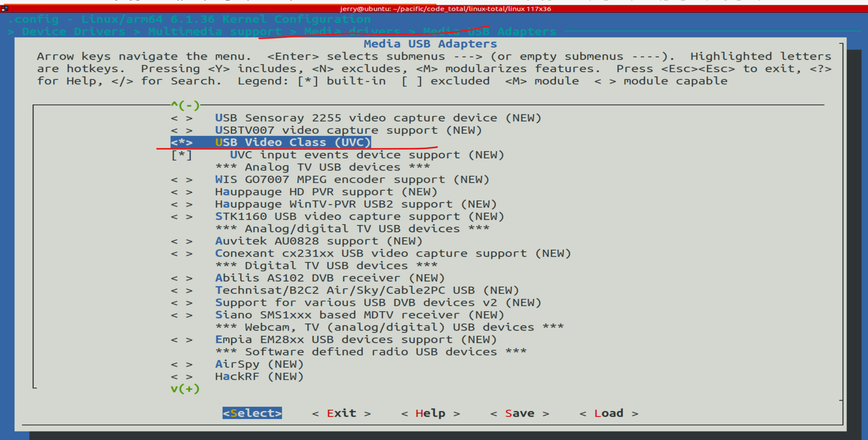The width and height of the screenshot is (868, 440).
Task: Toggle the UVC input events device support checkbox
Action: point(182,155)
